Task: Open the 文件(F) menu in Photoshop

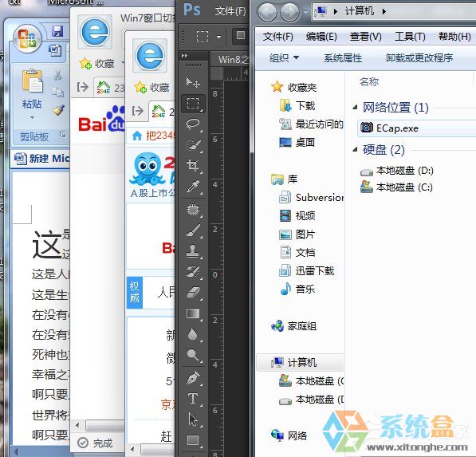Action: click(230, 11)
